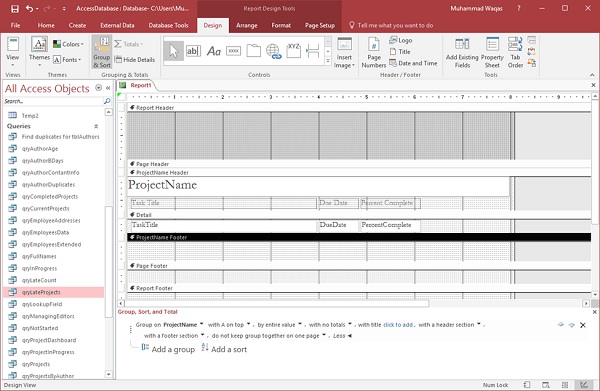
Task: Open the Colors dropdown in Themes
Action: click(x=68, y=44)
